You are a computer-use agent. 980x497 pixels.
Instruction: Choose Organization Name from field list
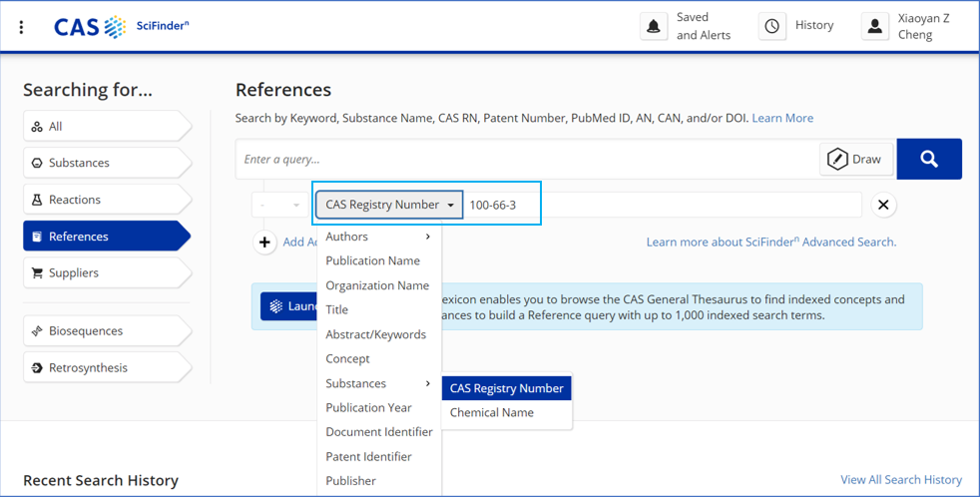click(379, 285)
